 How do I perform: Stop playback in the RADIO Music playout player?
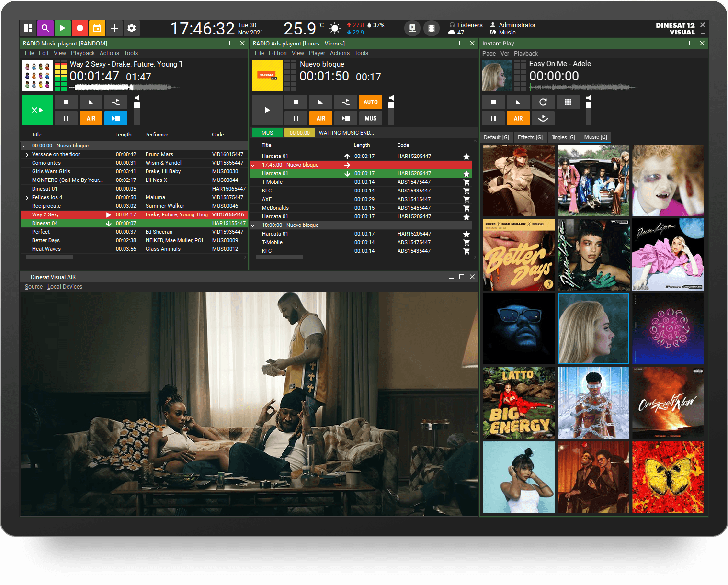[x=66, y=101]
